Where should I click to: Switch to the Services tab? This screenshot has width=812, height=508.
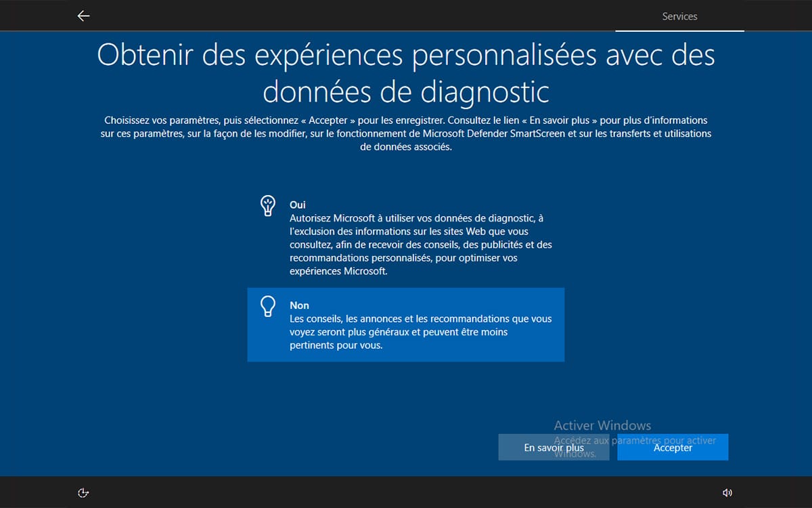[x=679, y=16]
